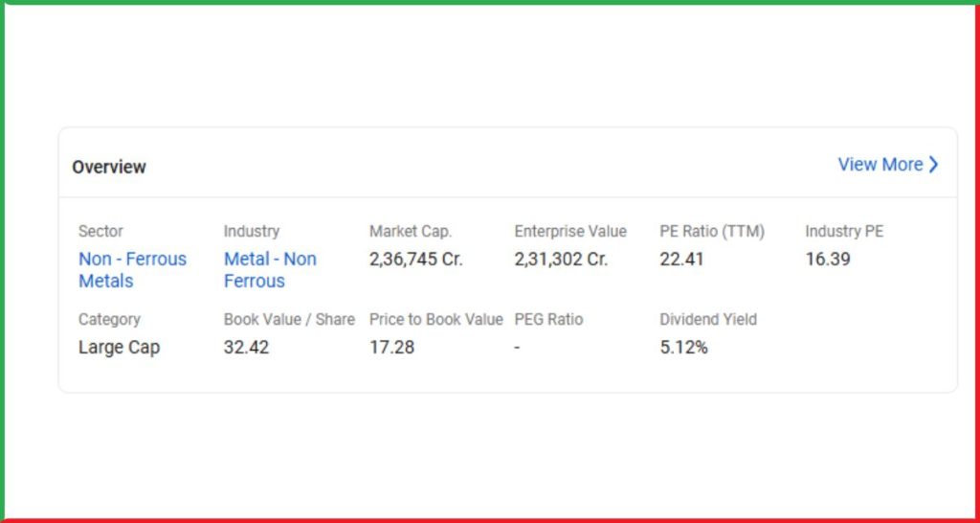Click the chevron arrow next to View More
This screenshot has height=523, width=980.
tap(933, 165)
